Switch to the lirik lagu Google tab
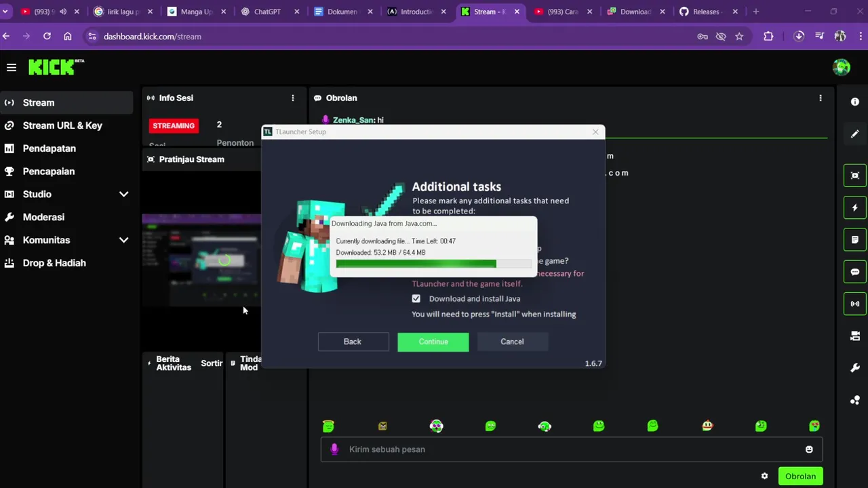 click(x=123, y=12)
